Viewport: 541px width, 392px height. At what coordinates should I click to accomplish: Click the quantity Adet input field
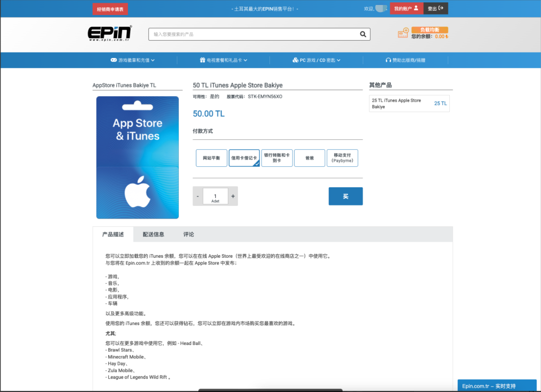[215, 196]
